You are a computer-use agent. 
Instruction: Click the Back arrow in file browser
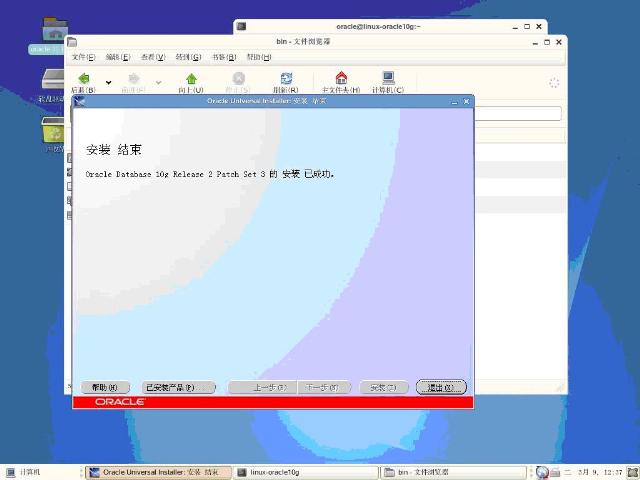click(84, 82)
